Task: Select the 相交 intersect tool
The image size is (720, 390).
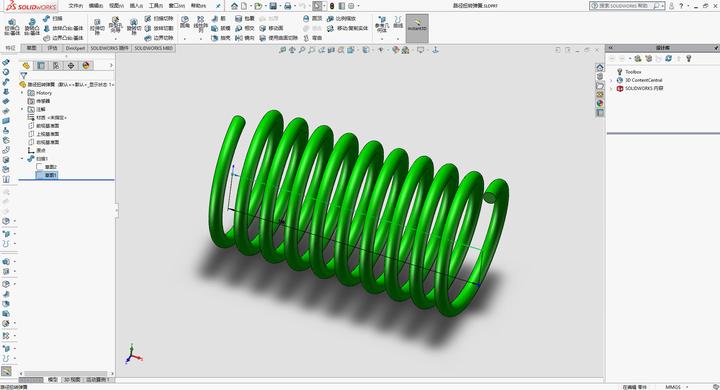Action: [x=245, y=28]
